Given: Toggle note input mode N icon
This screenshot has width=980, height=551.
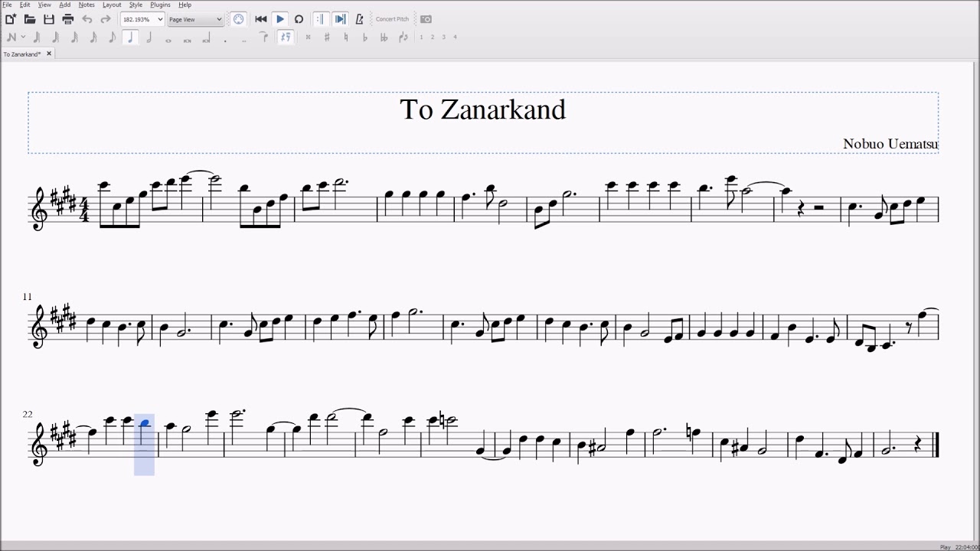Looking at the screenshot, I should (11, 37).
